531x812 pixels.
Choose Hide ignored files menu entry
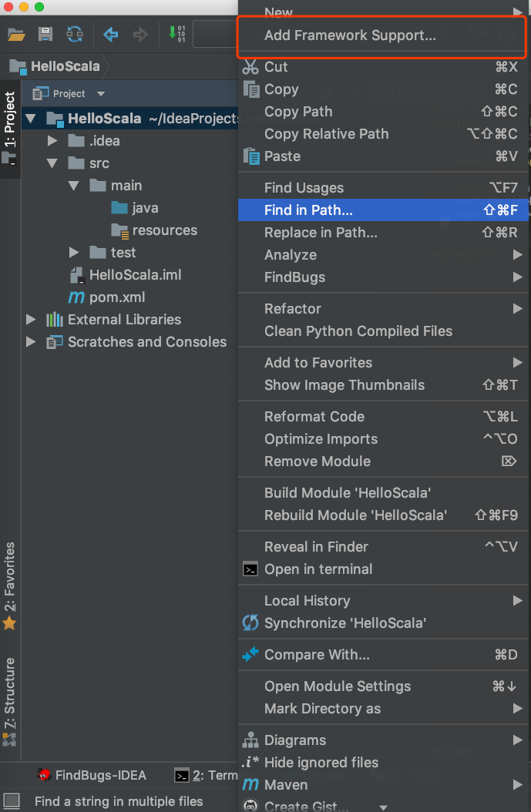click(383, 762)
